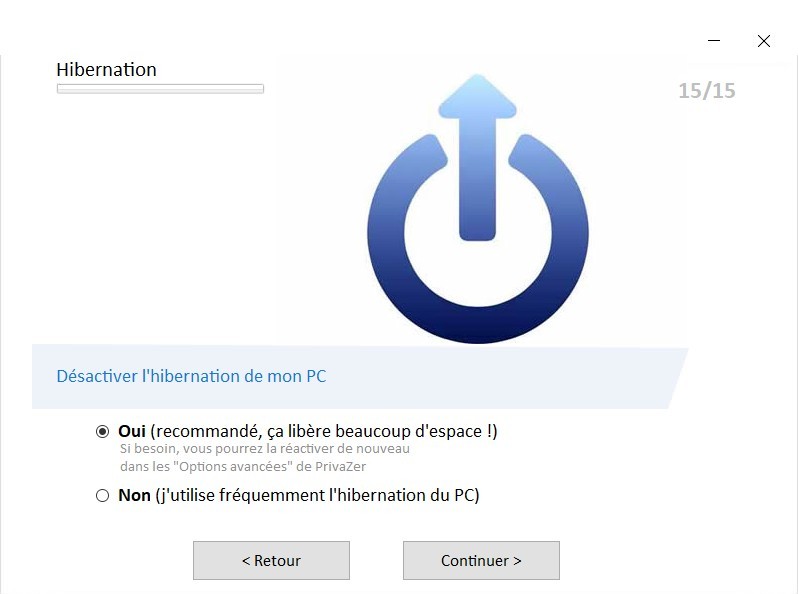The width and height of the screenshot is (798, 594).
Task: Click the Hibernation page title
Action: tap(106, 70)
